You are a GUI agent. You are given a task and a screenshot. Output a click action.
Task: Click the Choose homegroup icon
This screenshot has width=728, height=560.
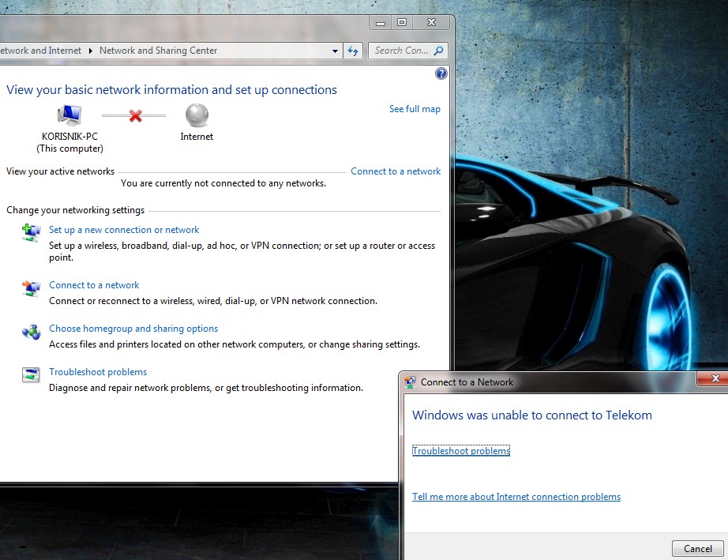click(x=31, y=332)
